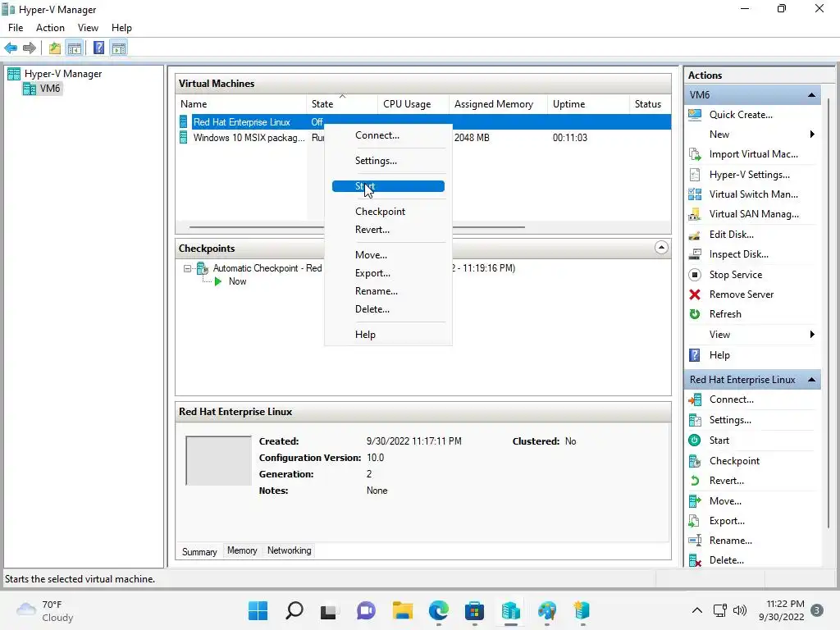
Task: Click the Settings icon under Red Hat actions
Action: click(695, 420)
